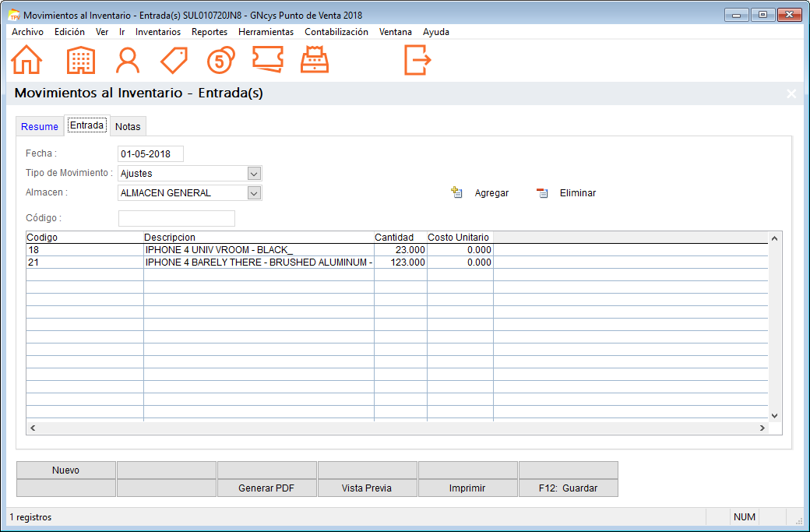Viewport: 810px width, 532px height.
Task: Click the app icon in title bar
Action: click(x=15, y=15)
